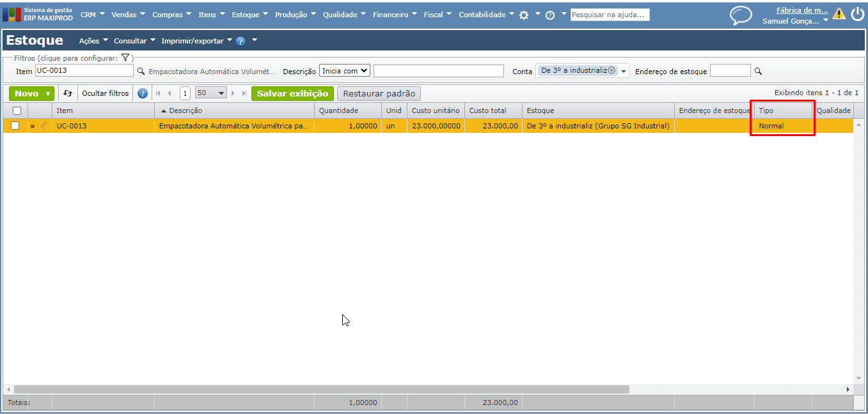This screenshot has width=868, height=414.
Task: Click the magnifier next to Endereço de estoque
Action: 759,72
